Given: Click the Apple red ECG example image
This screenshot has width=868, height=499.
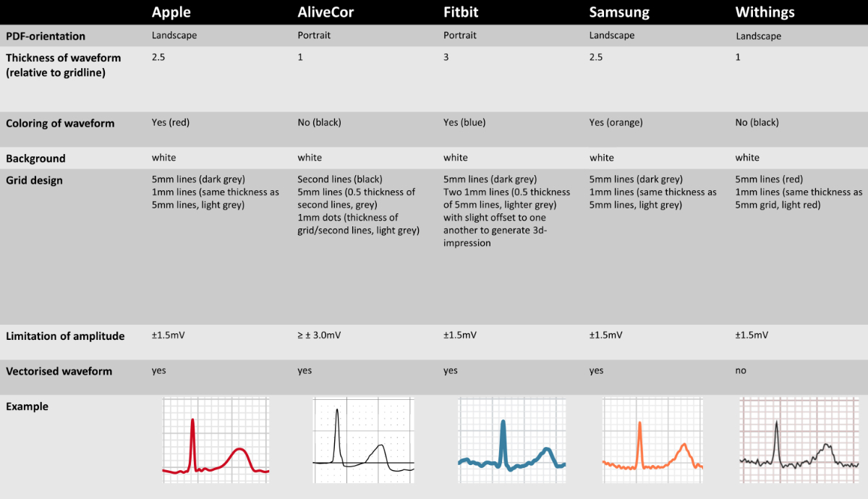Looking at the screenshot, I should click(x=216, y=439).
